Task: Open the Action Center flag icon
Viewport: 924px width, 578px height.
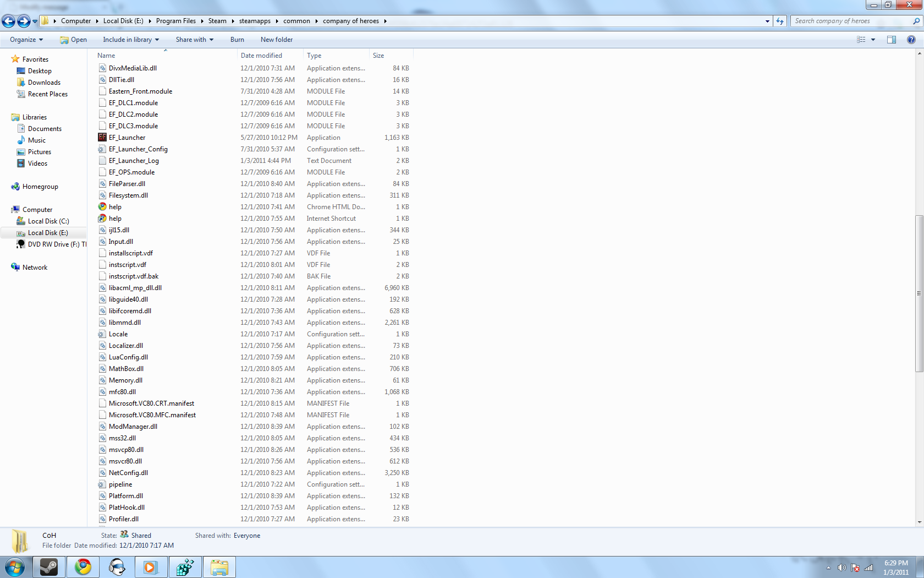Action: [855, 568]
